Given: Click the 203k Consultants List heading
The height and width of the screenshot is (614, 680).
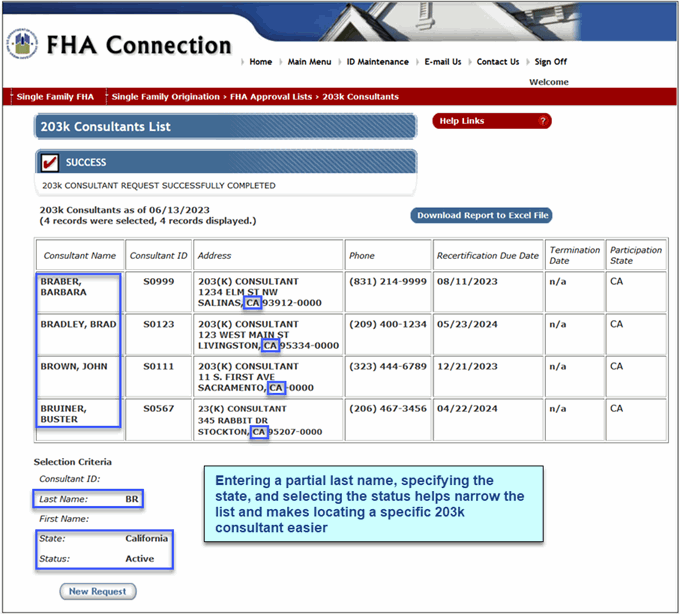Looking at the screenshot, I should tap(105, 127).
